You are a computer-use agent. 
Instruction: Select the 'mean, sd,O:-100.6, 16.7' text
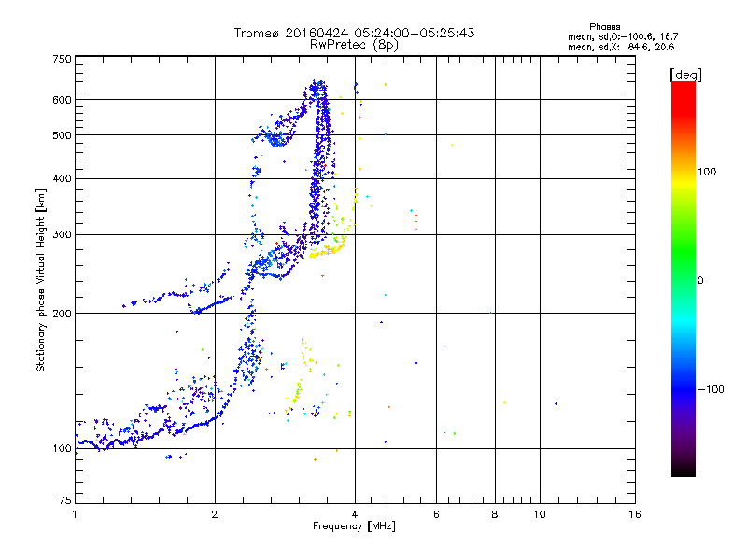click(x=623, y=36)
